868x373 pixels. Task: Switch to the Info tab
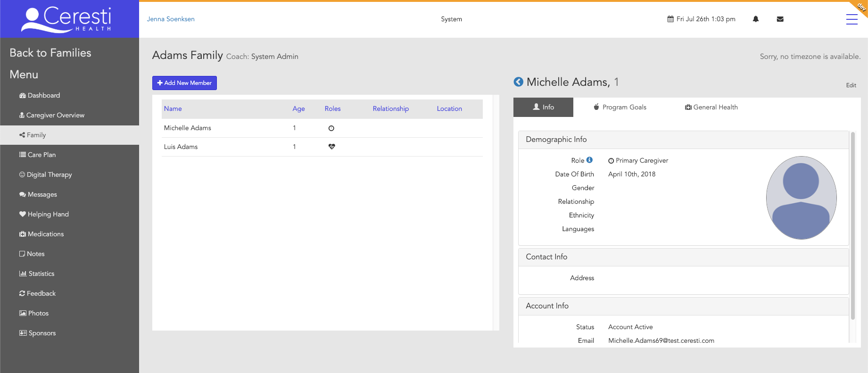coord(543,107)
